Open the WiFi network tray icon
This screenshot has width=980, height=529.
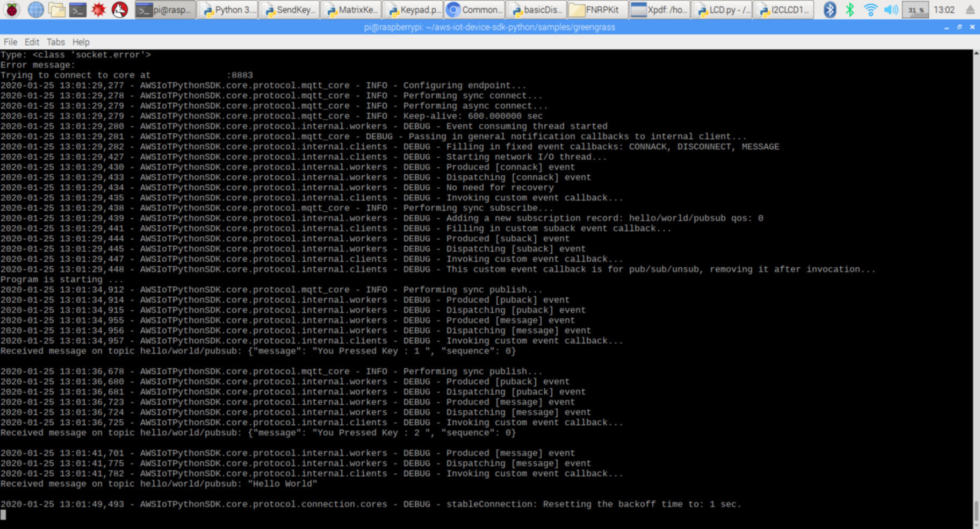(870, 10)
